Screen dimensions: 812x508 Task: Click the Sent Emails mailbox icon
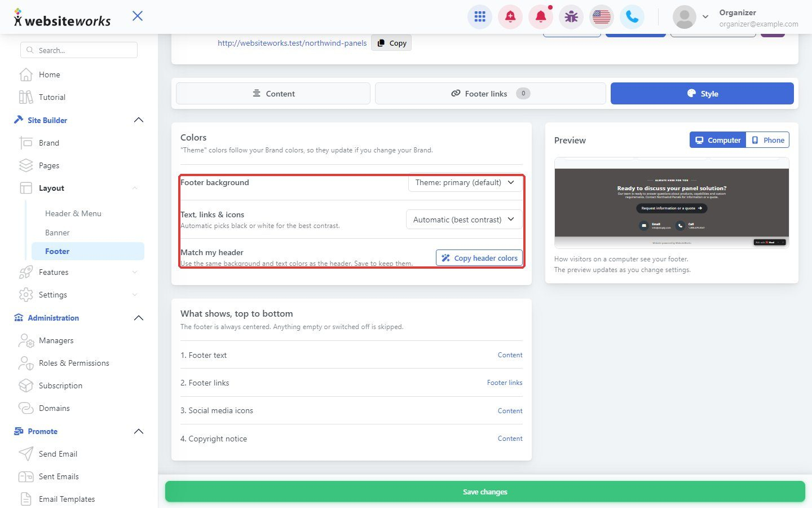pos(26,476)
